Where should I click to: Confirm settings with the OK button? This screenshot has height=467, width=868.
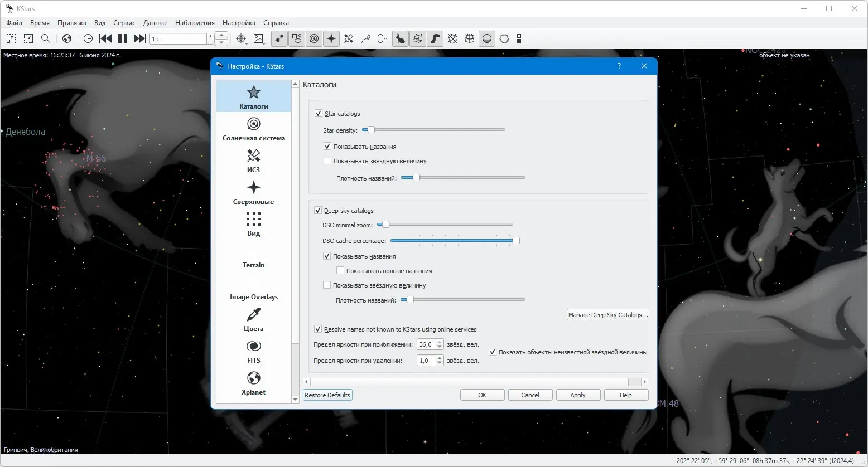tap(483, 395)
